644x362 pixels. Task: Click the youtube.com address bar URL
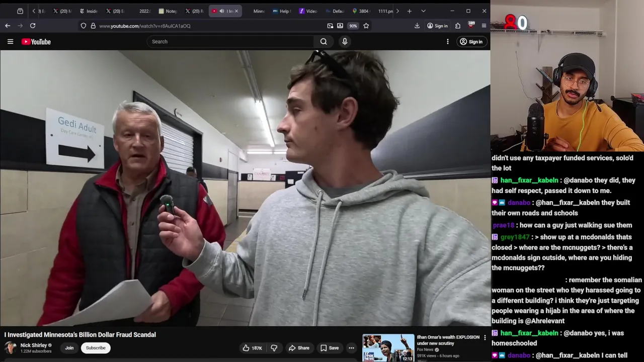pyautogui.click(x=145, y=26)
